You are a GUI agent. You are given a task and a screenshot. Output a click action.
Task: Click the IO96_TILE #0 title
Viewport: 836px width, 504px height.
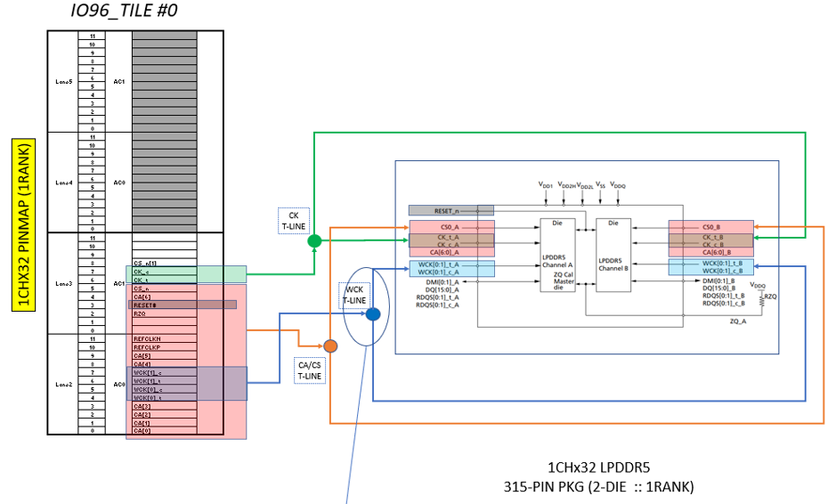125,10
